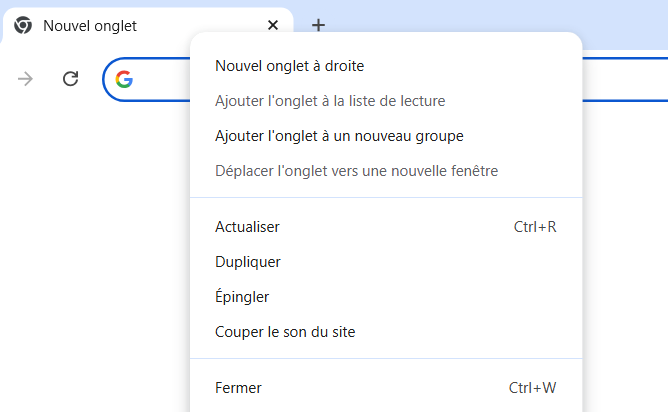The image size is (668, 412).
Task: Choose Actualiser from the context menu
Action: click(x=247, y=227)
